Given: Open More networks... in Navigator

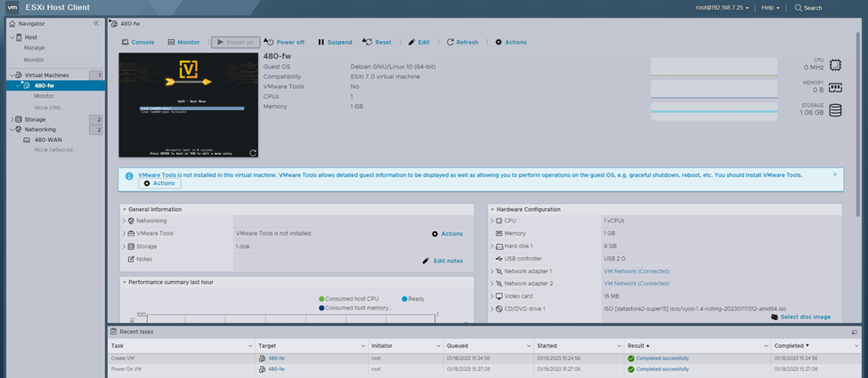Looking at the screenshot, I should [55, 150].
